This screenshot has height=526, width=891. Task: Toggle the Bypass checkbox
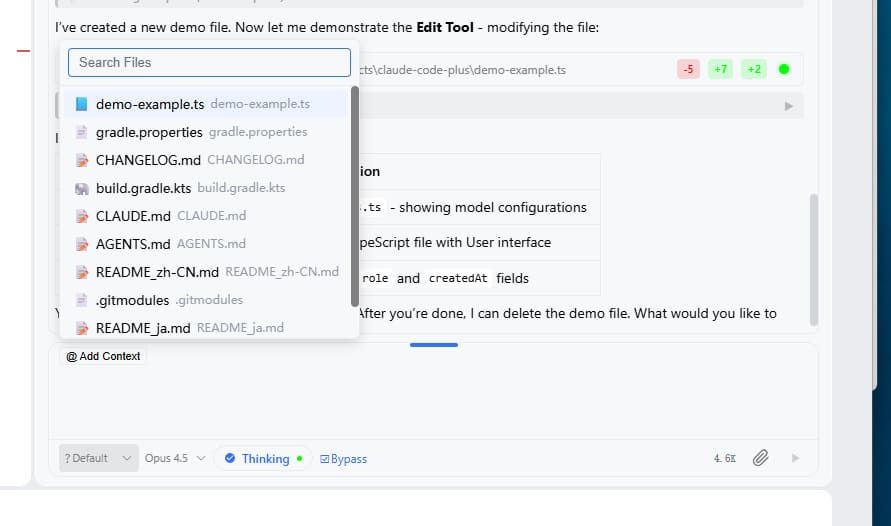[343, 458]
